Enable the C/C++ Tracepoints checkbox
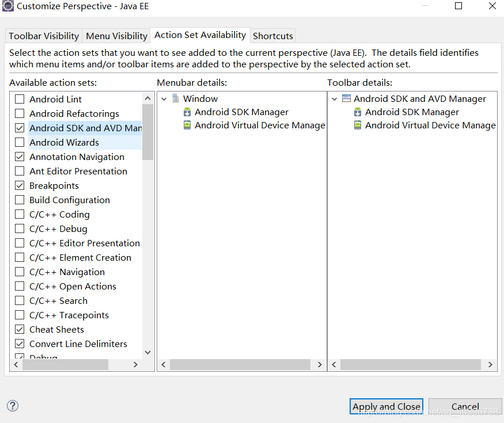 tap(20, 315)
